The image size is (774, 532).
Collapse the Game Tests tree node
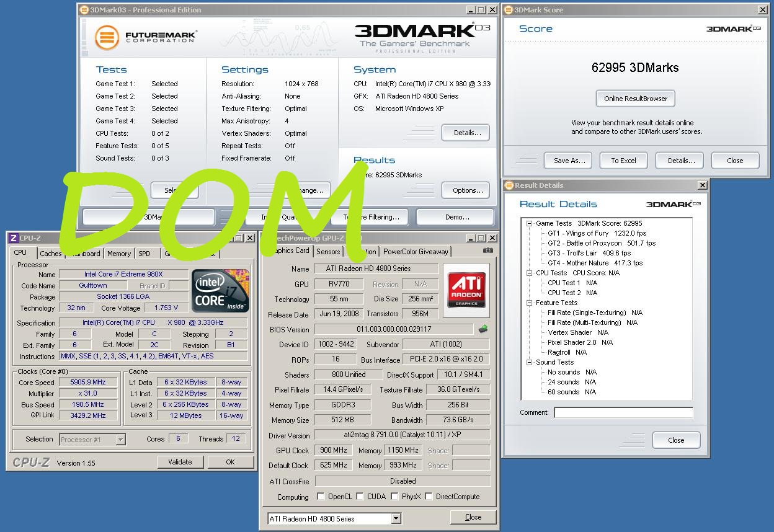pyautogui.click(x=530, y=223)
